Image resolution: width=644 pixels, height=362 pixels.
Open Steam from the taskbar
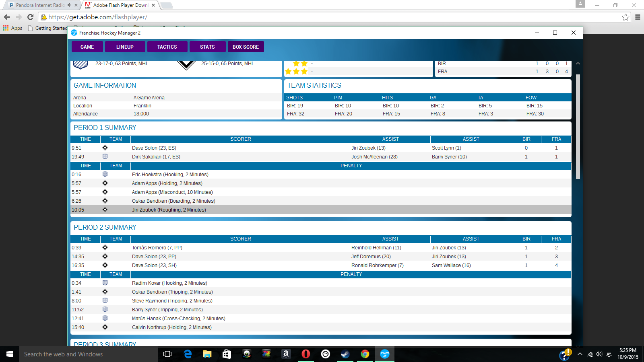345,354
